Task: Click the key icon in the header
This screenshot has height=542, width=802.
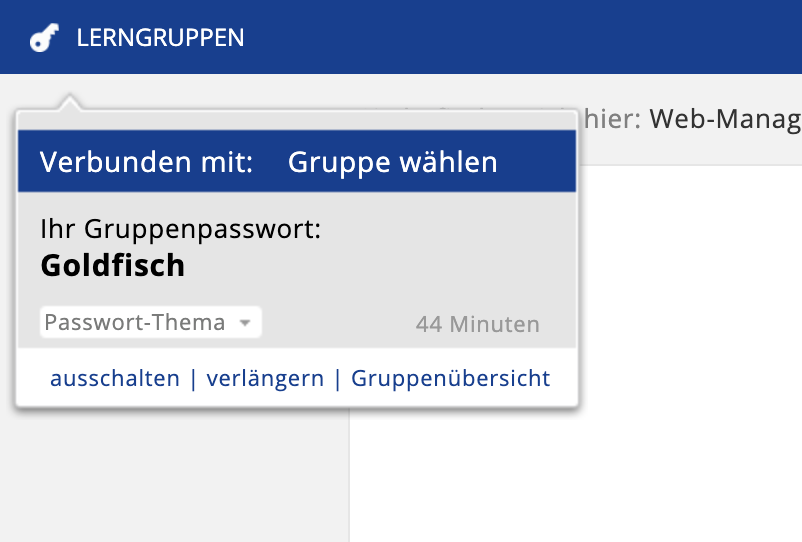Action: 45,38
